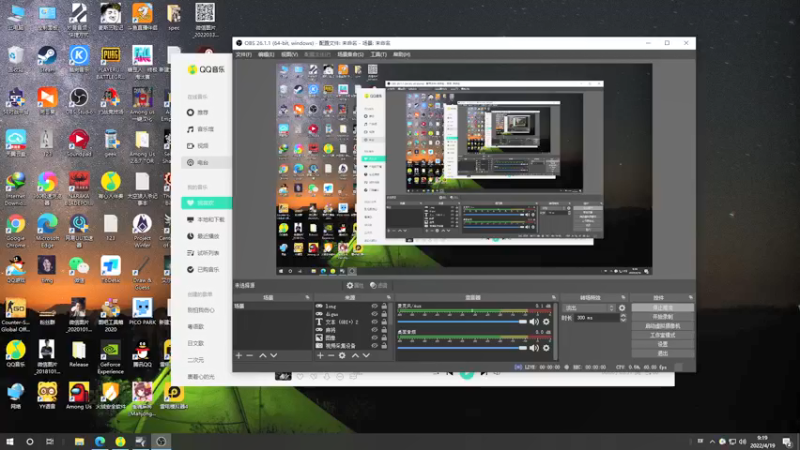Click the 时长 300 ms duration field
800x450 pixels.
tap(596, 318)
